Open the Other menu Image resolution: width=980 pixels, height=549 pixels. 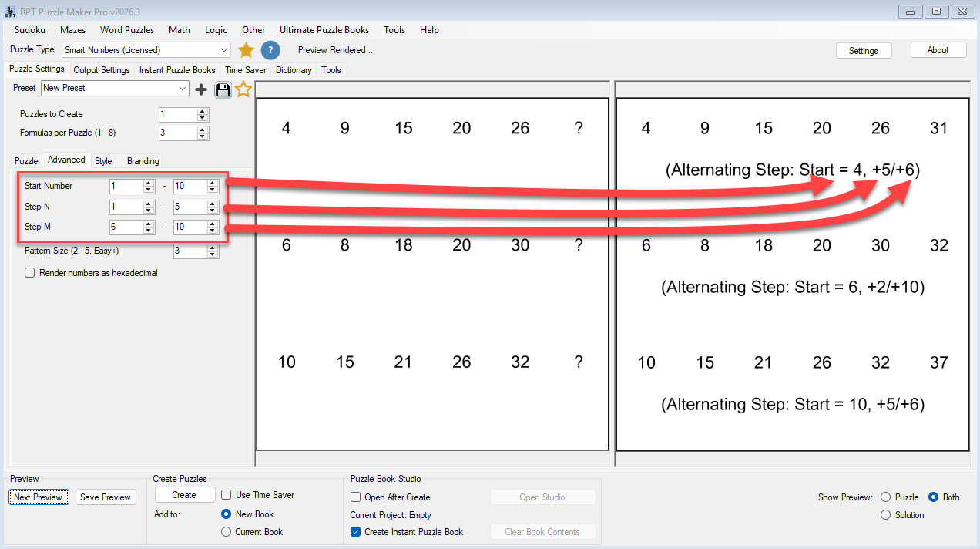(253, 30)
